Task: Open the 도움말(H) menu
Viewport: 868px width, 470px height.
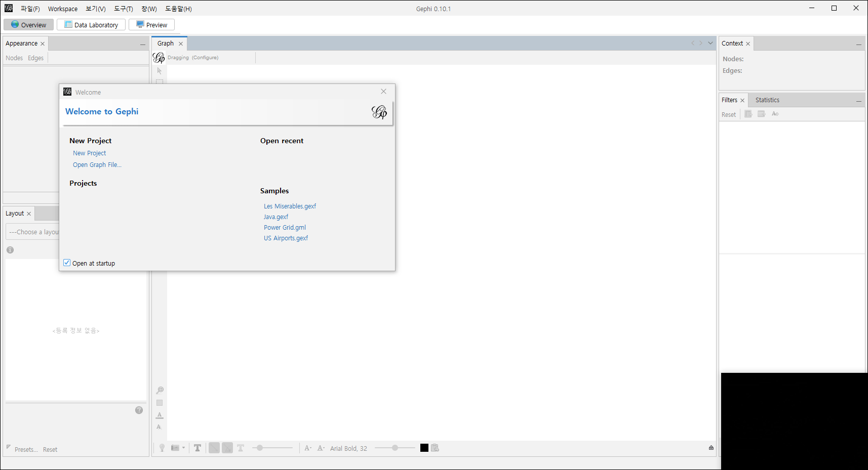Action: point(178,9)
